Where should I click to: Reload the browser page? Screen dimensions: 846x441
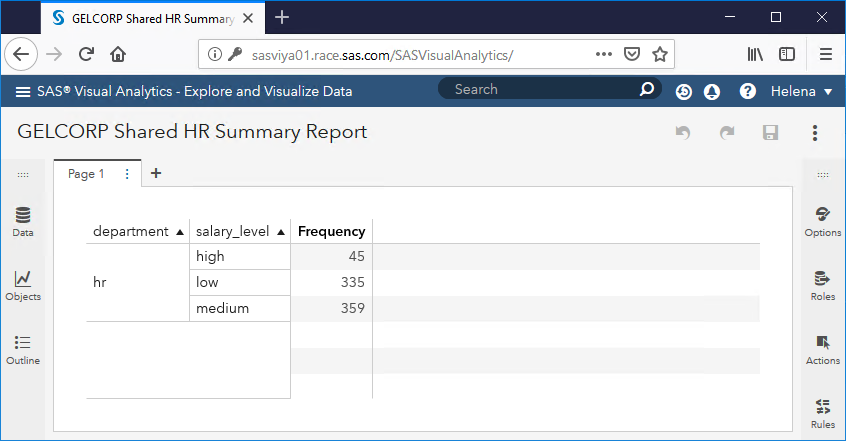[x=87, y=54]
